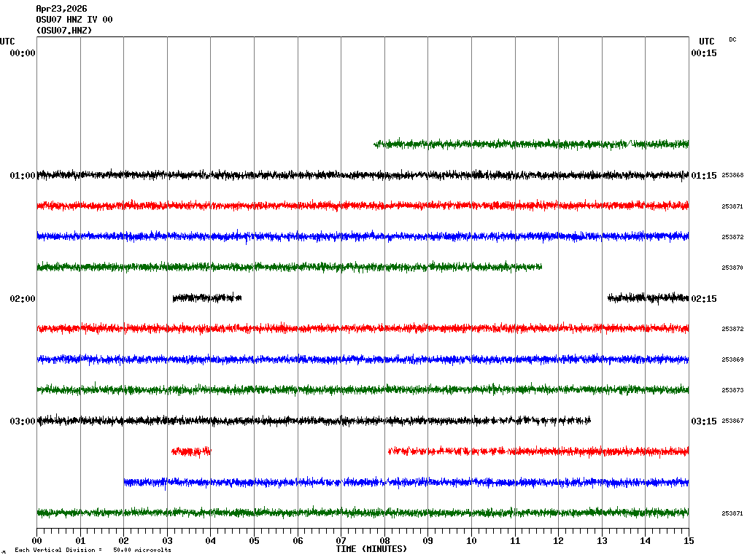Viewport: 747px width, 560px height.
Task: Select the 253860 trace value label
Action: pyautogui.click(x=732, y=176)
